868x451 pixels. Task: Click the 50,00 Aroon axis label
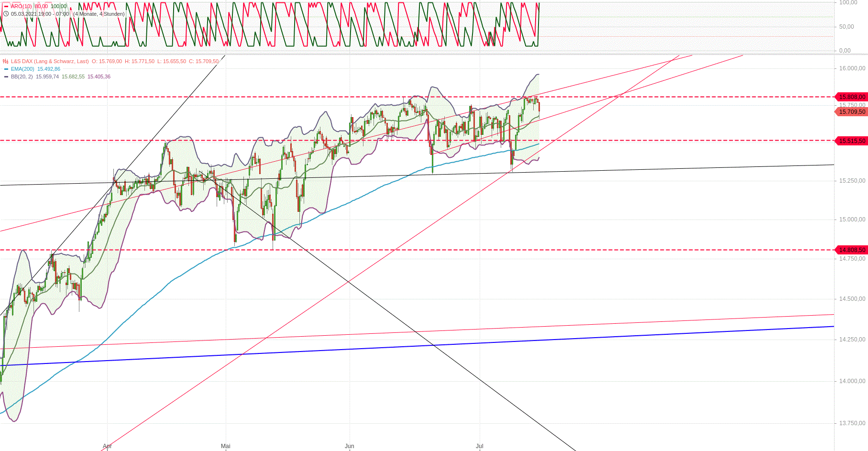tap(846, 27)
